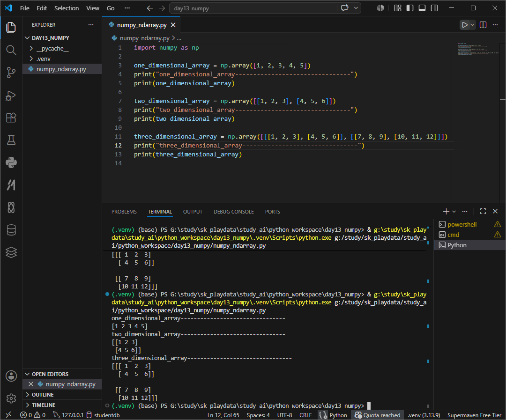The height and width of the screenshot is (420, 506).
Task: Collapse the OPEN EDITORS section
Action: pos(62,374)
